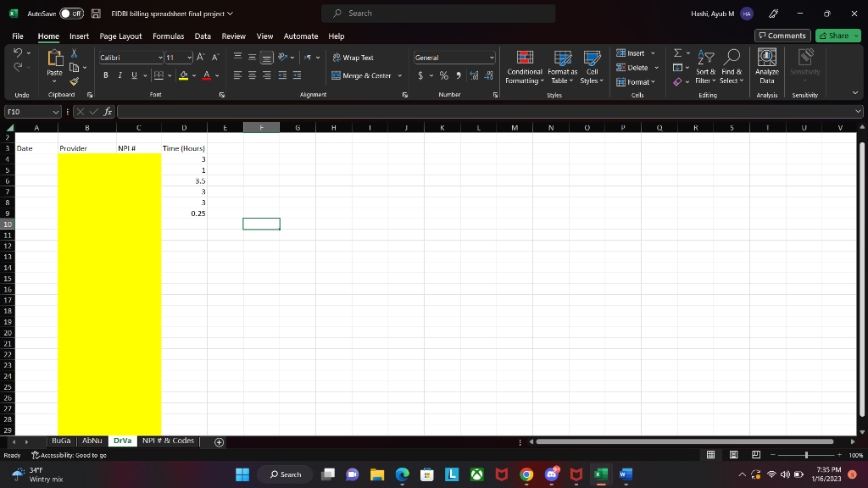Viewport: 868px width, 488px height.
Task: Save the workbook with the floppy icon
Action: pos(96,14)
